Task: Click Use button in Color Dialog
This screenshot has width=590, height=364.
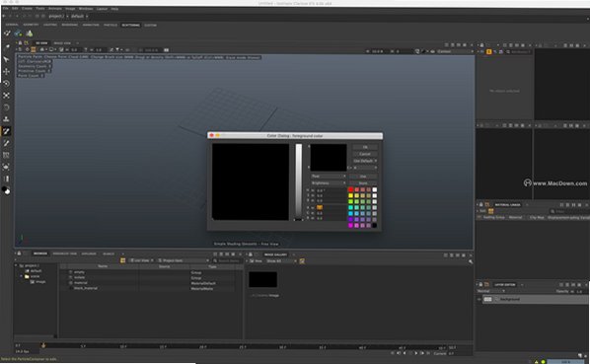Action: click(x=363, y=176)
